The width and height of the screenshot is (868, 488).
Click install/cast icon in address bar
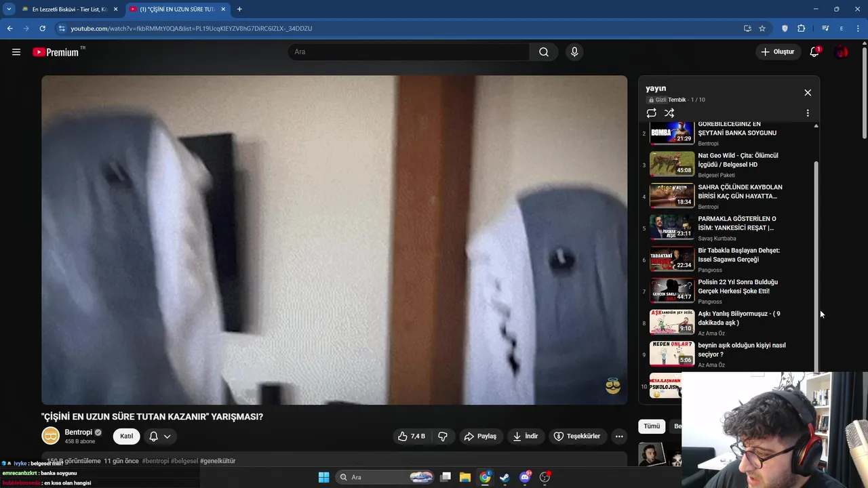[747, 28]
